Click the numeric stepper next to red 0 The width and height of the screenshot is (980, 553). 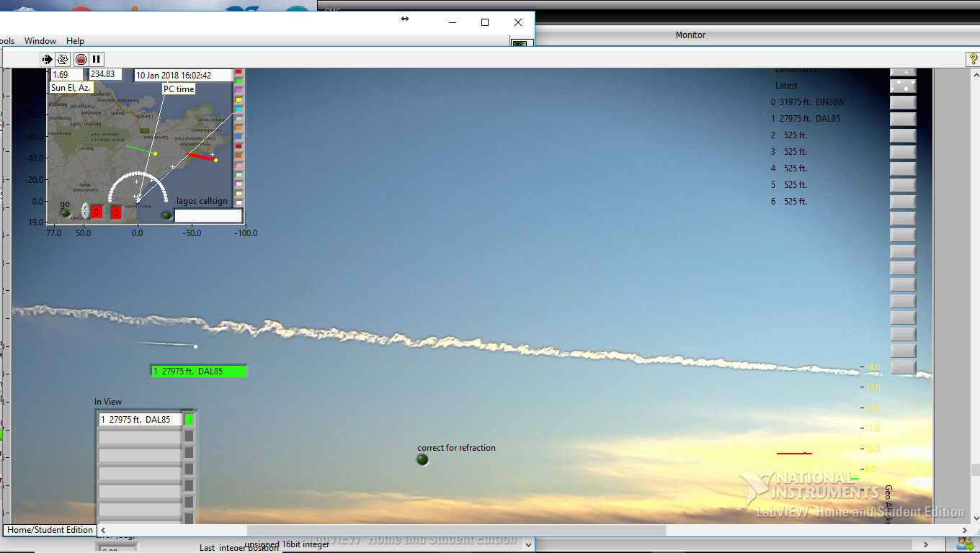click(x=85, y=211)
